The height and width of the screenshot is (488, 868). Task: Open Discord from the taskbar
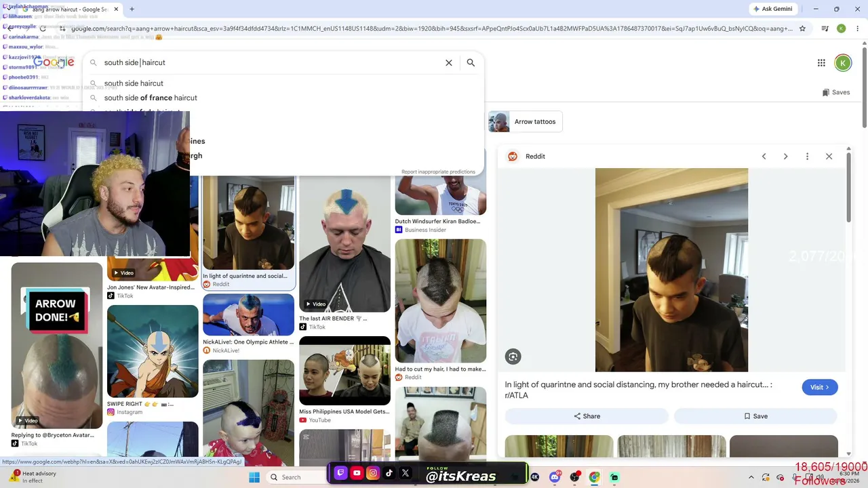point(555,477)
